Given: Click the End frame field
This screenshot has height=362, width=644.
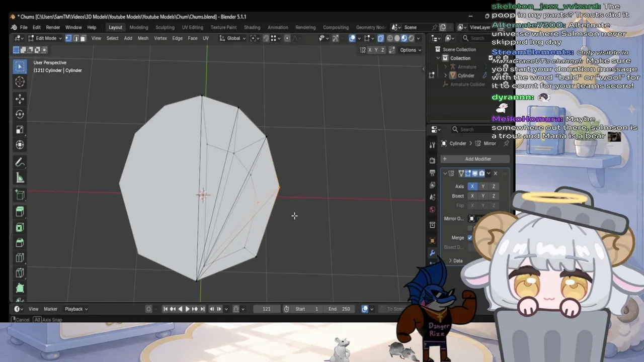Looking at the screenshot, I should pos(340,309).
